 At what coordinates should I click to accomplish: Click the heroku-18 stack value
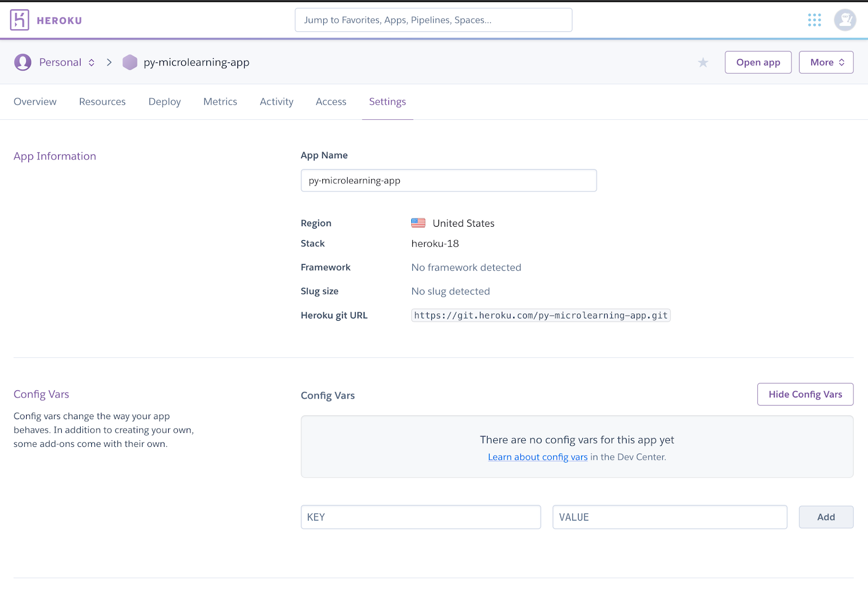coord(435,243)
